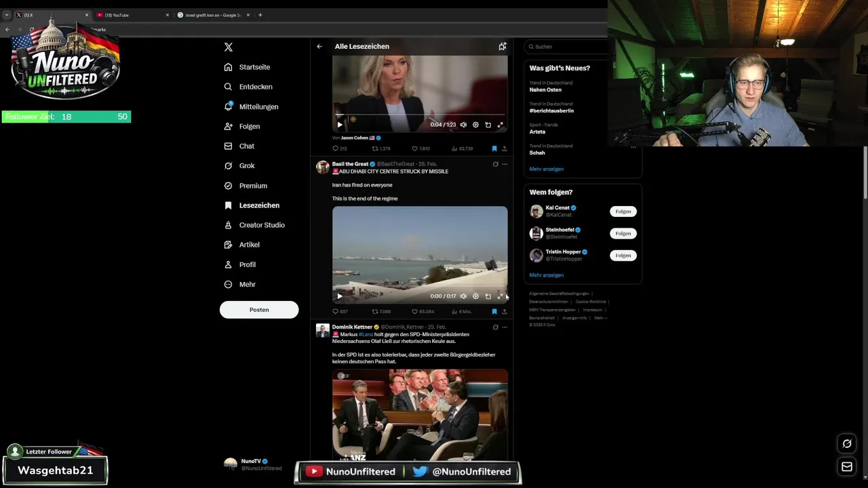The image size is (868, 488).
Task: Click Grok icon on Dominik Kettner post
Action: coord(495,327)
